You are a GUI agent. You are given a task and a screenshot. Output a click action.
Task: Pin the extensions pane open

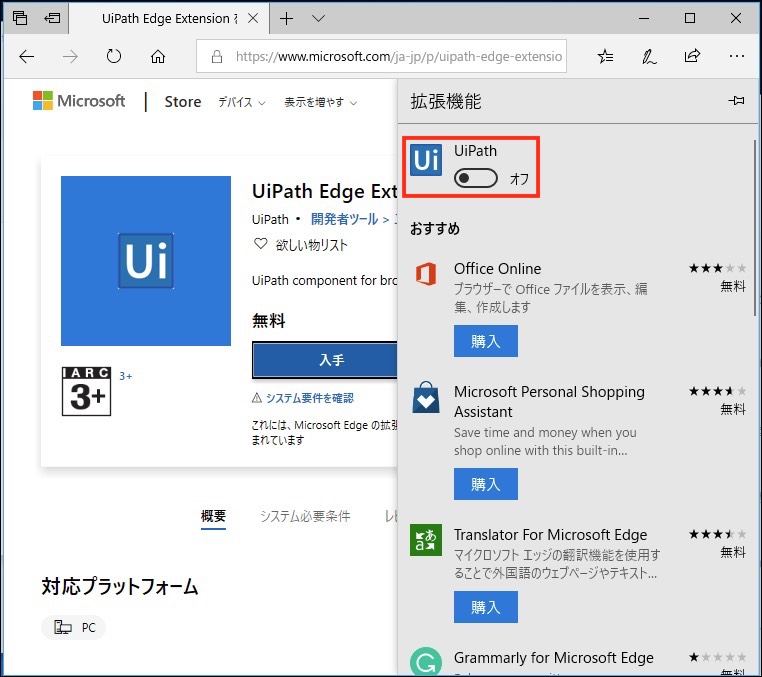[x=736, y=101]
